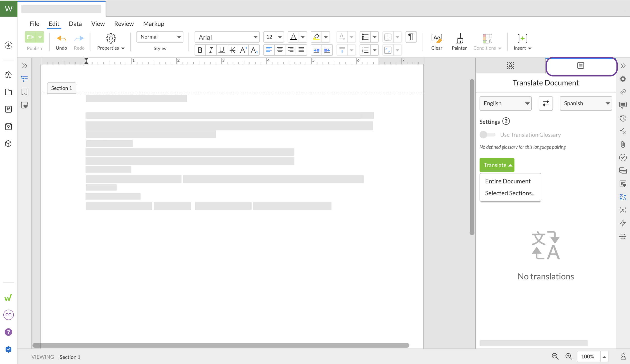The height and width of the screenshot is (364, 630).
Task: Open the Markup menu
Action: pos(154,24)
